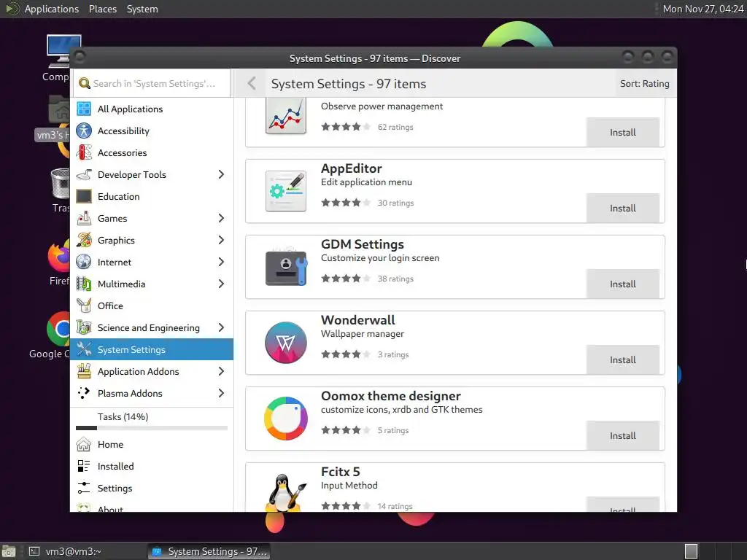The image size is (747, 560).
Task: Open the Places menu
Action: [x=102, y=9]
